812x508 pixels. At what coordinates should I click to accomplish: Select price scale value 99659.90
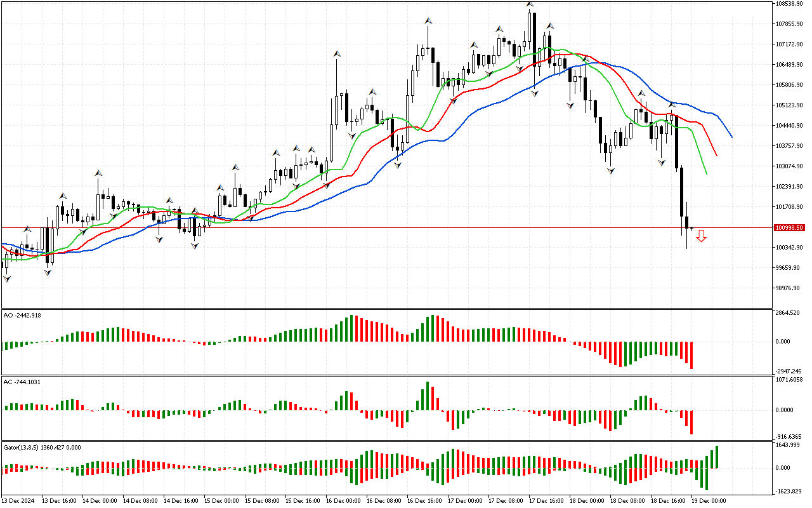[789, 267]
